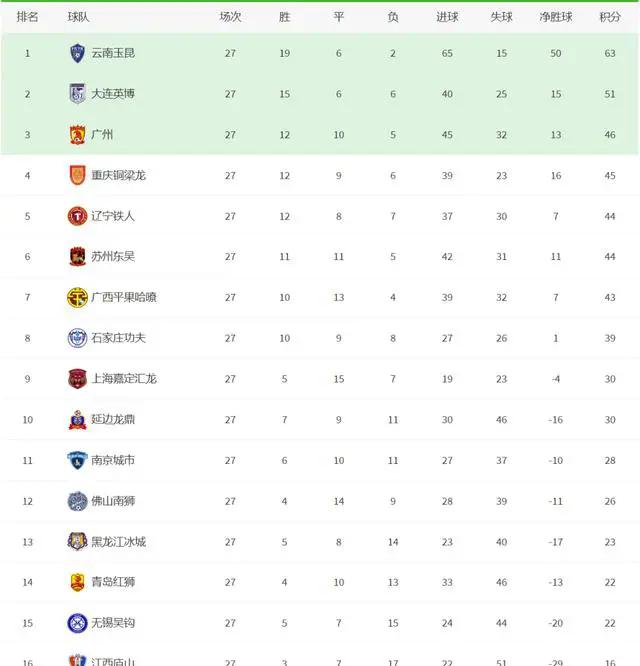
Task: Click the 上海嘉定汇龙 maroon logo
Action: pos(77,379)
